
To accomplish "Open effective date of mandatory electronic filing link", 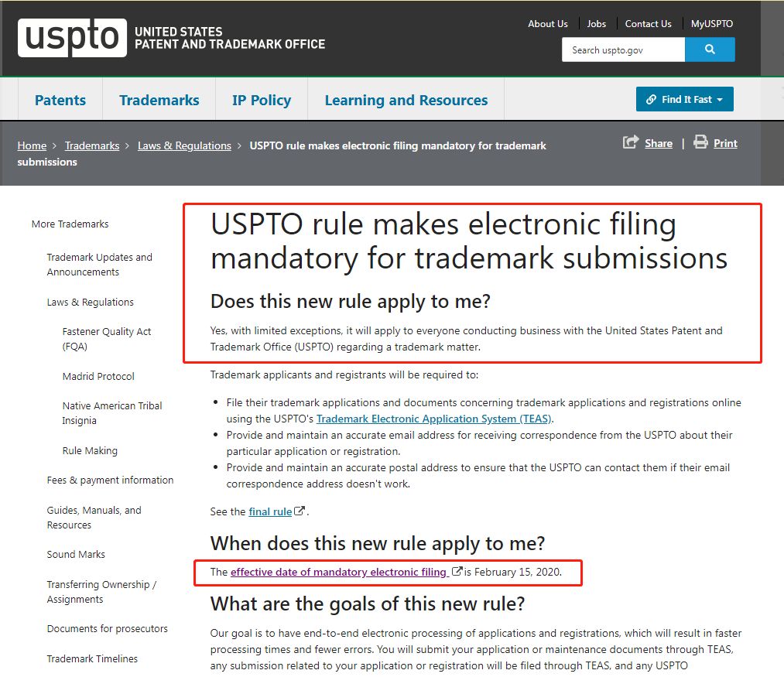I will pos(339,573).
